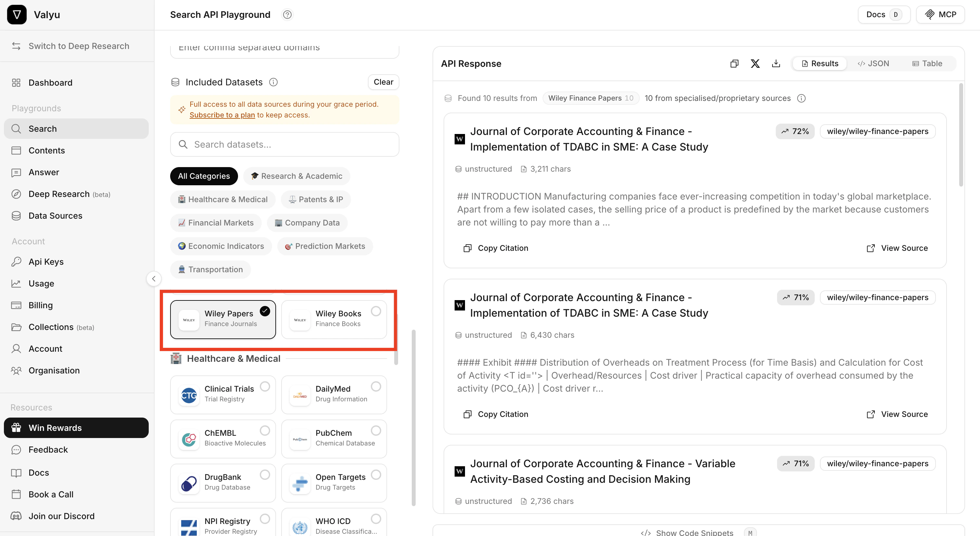
Task: Collapse the sidebar with chevron arrow
Action: pos(154,278)
